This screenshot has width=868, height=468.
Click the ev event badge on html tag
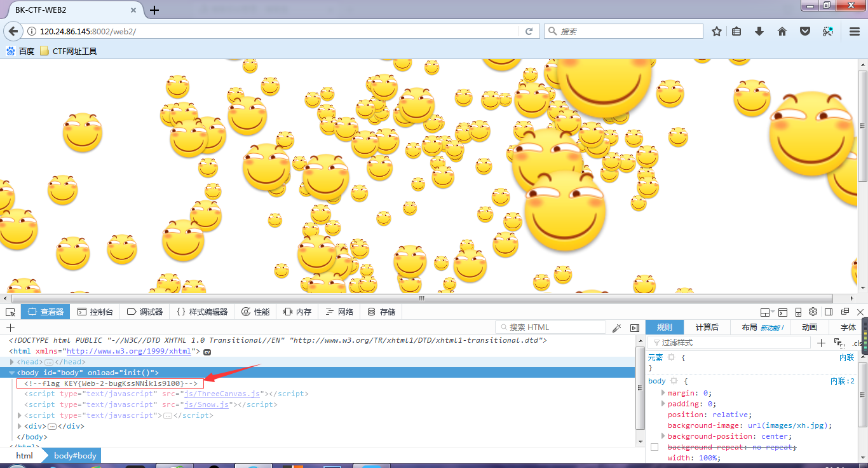pyautogui.click(x=207, y=352)
